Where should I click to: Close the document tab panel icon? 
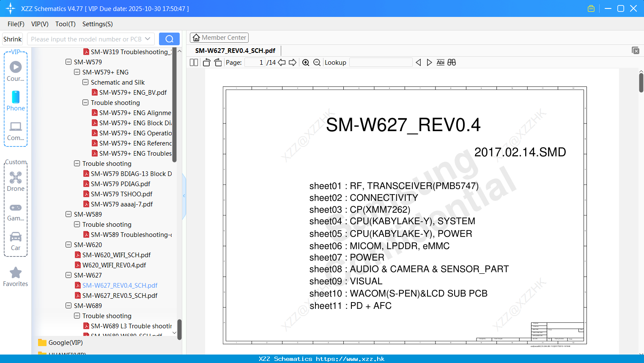pyautogui.click(x=636, y=50)
